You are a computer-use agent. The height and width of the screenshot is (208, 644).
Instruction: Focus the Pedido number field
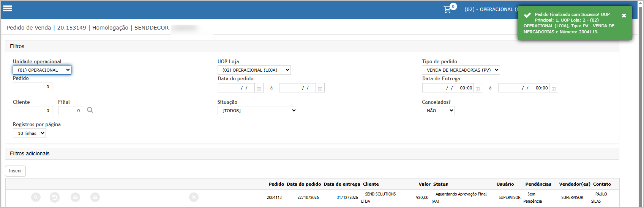point(33,87)
